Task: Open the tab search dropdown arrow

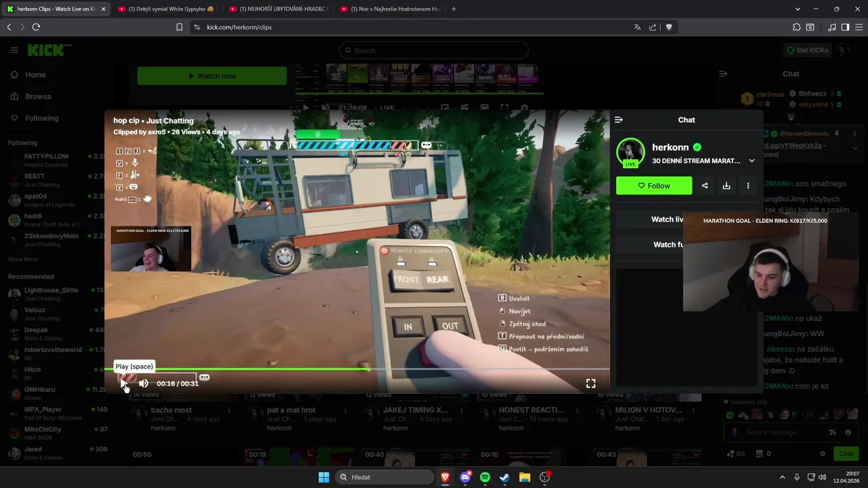Action: point(797,9)
